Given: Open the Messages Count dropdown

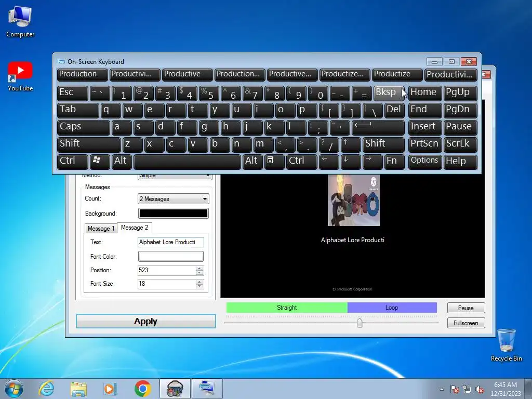Looking at the screenshot, I should click(x=174, y=199).
